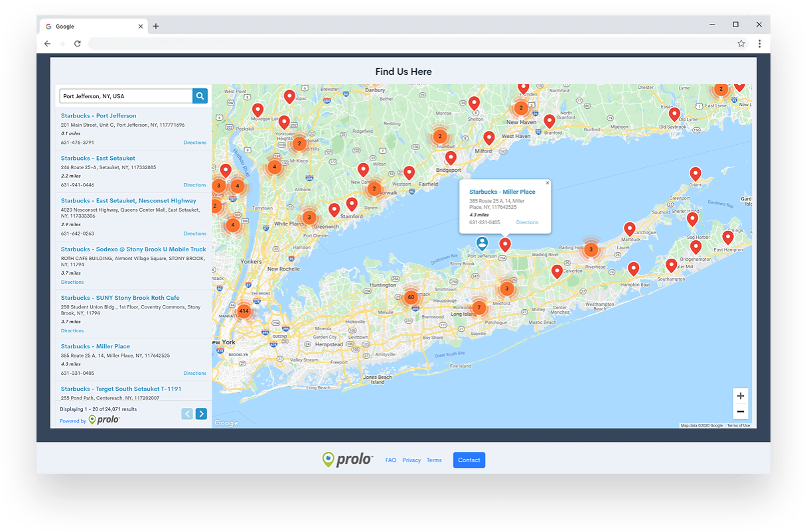This screenshot has width=807, height=532.
Task: Bookmark the page via the star icon
Action: [x=741, y=43]
